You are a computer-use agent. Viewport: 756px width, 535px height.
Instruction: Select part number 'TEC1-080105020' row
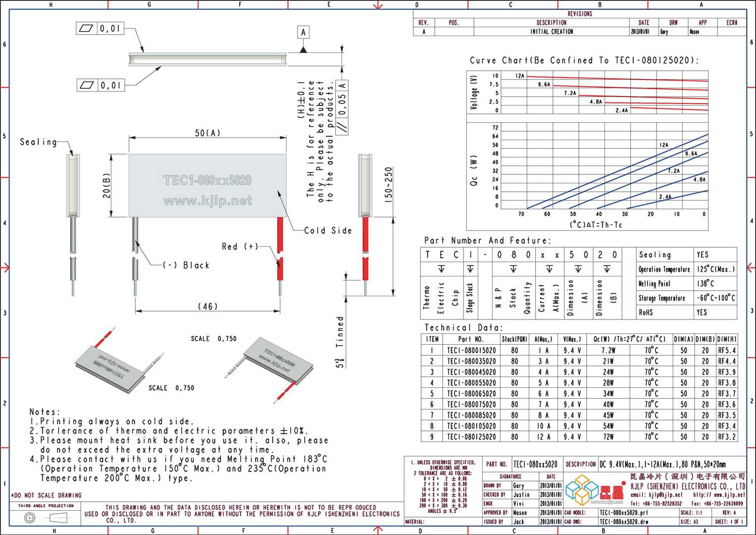pos(471,426)
